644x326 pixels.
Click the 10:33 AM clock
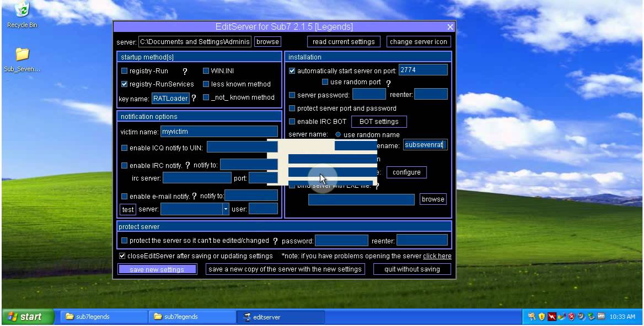pos(622,317)
